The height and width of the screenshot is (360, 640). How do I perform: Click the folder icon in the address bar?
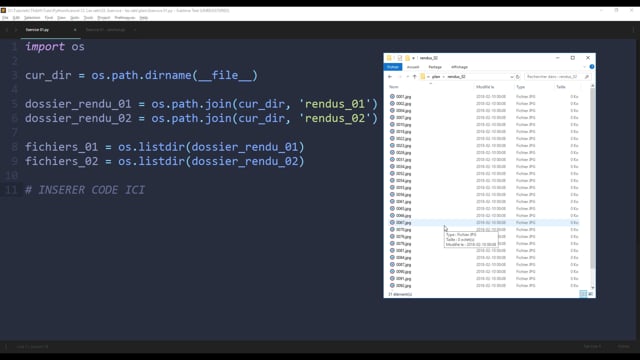423,77
